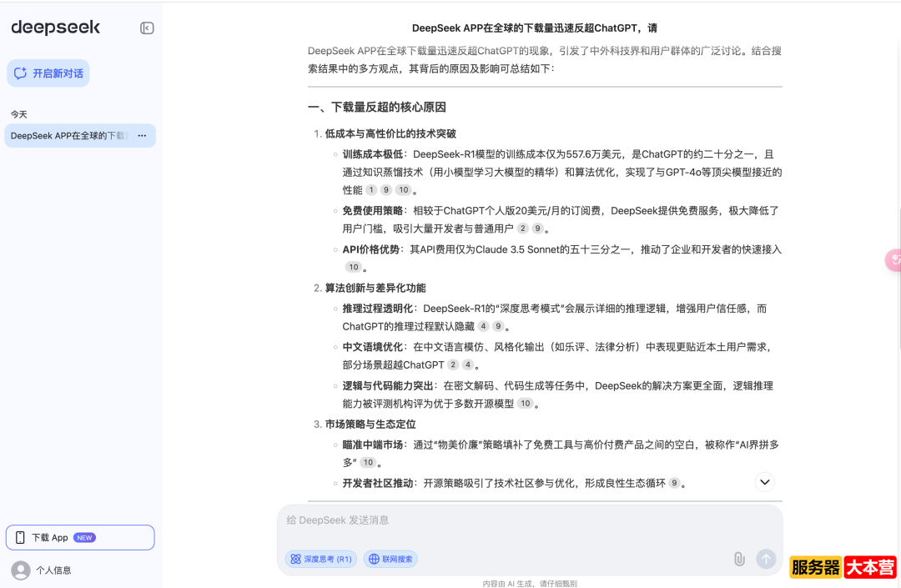Open citation 10 under API价格优势
Screen dimensions: 901x588
(x=354, y=267)
